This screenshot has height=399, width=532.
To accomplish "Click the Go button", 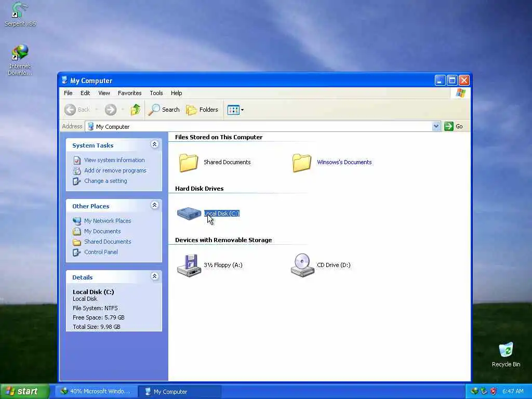I will coord(454,127).
